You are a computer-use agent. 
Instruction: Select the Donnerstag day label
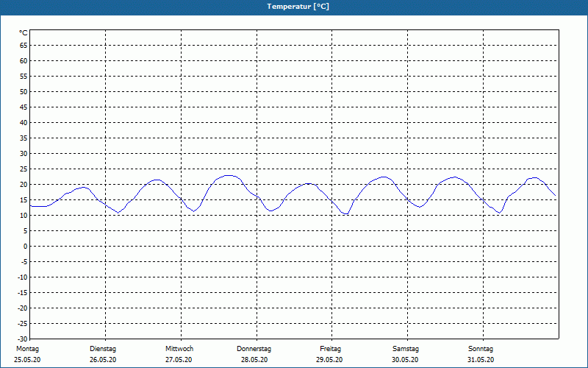tap(254, 348)
